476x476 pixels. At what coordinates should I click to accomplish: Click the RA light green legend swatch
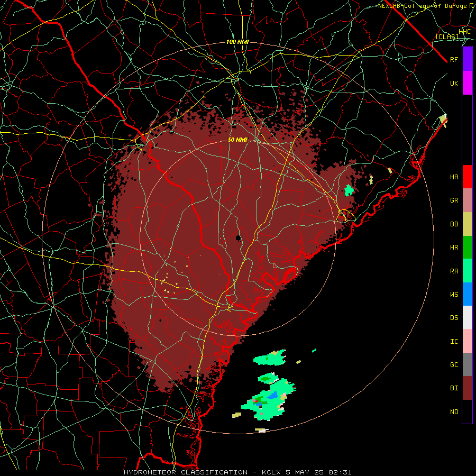click(x=467, y=271)
